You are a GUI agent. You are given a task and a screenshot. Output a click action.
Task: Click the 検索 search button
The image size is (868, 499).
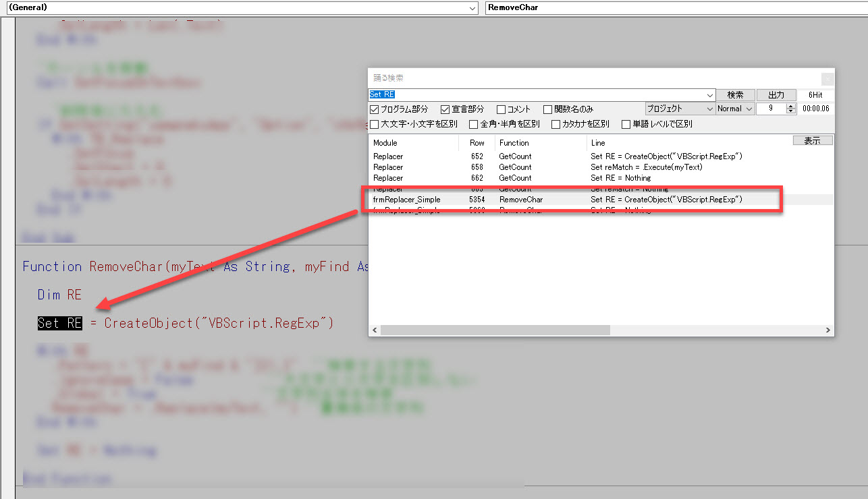click(735, 95)
